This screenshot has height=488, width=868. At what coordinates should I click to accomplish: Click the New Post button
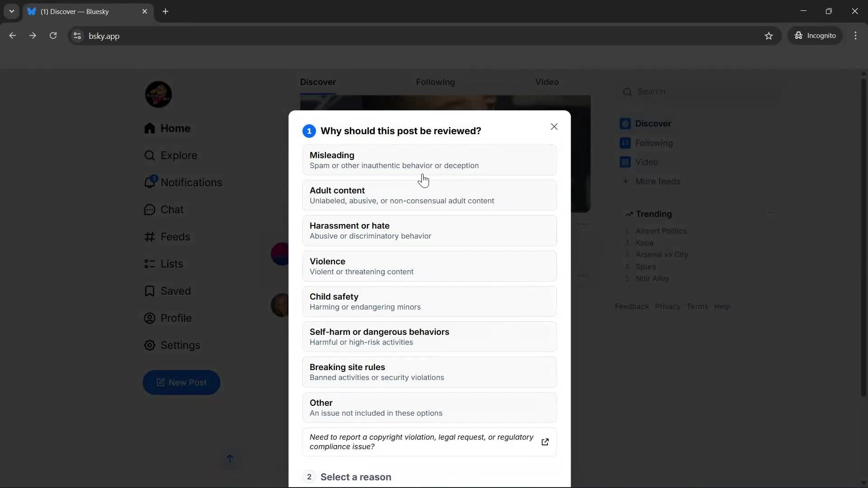coord(181,382)
